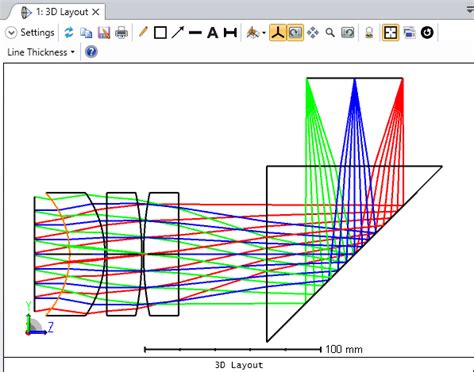Select the pencil annotation tool

tap(143, 32)
